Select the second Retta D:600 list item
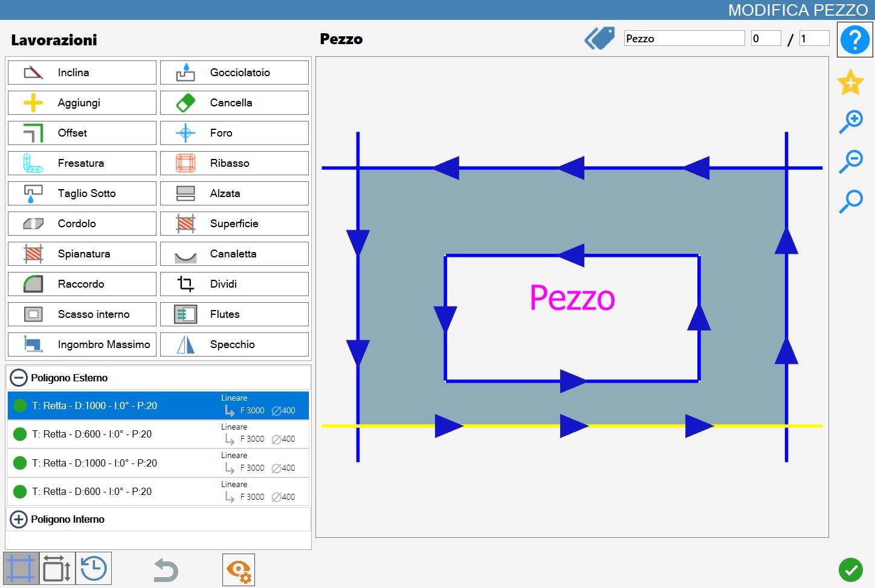Image resolution: width=875 pixels, height=588 pixels. 158,491
